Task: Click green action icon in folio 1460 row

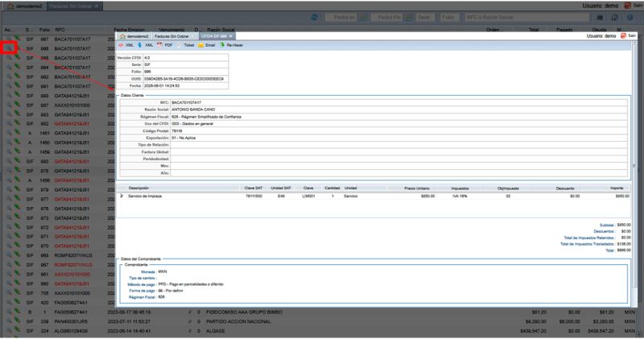Action: pyautogui.click(x=17, y=142)
